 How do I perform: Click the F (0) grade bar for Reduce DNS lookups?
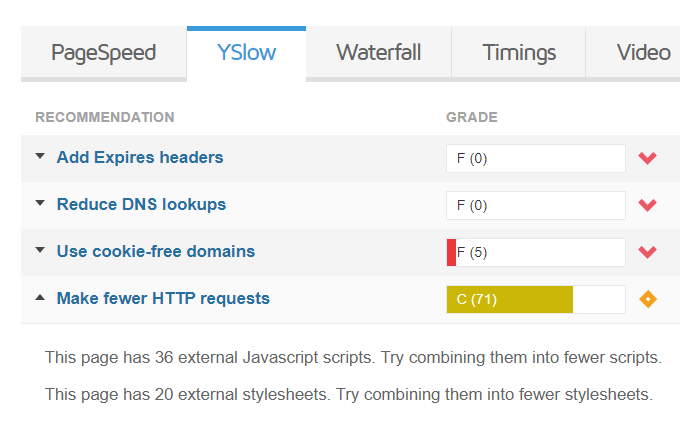536,205
